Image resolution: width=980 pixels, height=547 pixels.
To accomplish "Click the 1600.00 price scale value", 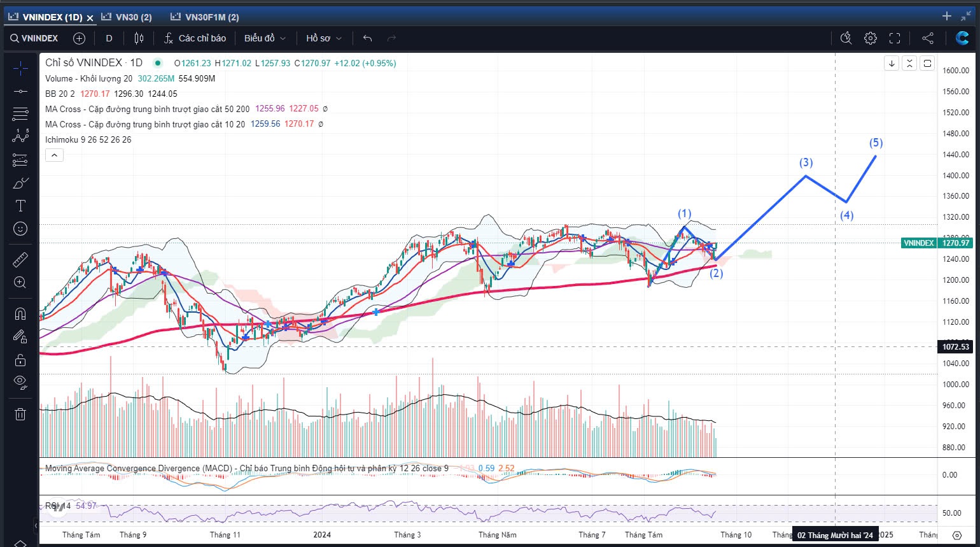I will [956, 71].
